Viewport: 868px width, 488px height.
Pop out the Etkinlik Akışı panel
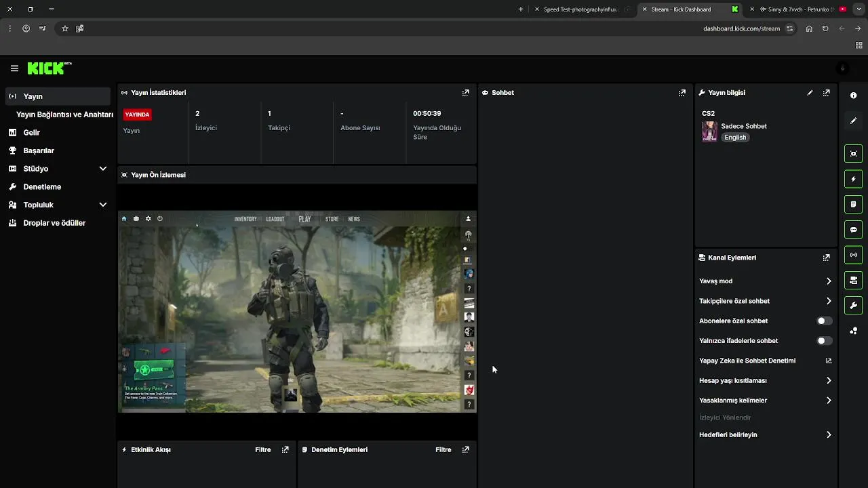coord(285,449)
